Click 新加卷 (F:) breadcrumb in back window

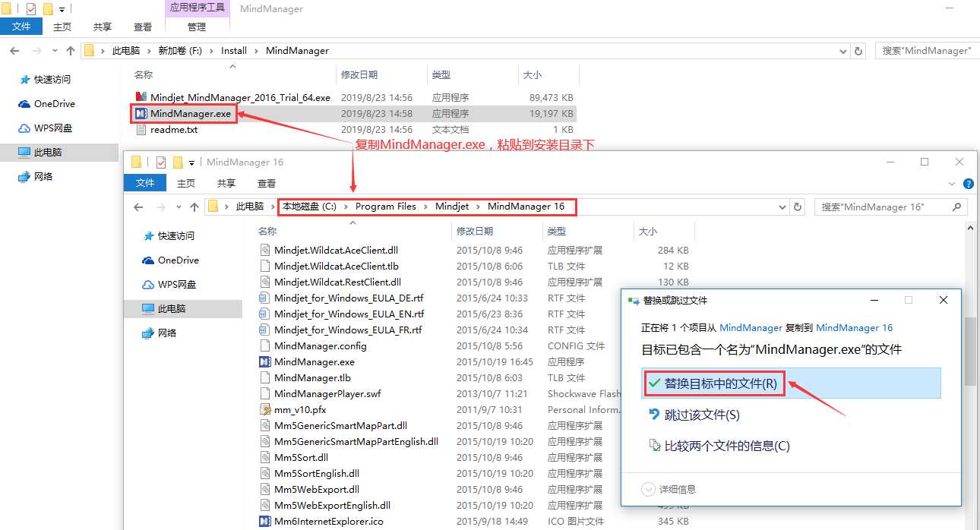tap(179, 51)
